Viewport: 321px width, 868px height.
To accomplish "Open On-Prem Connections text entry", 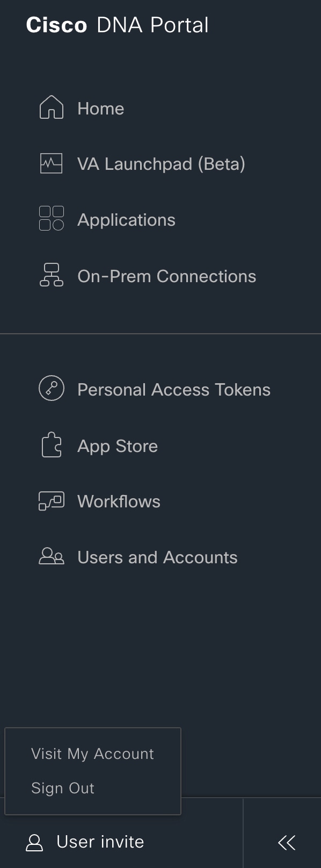I will (x=167, y=276).
